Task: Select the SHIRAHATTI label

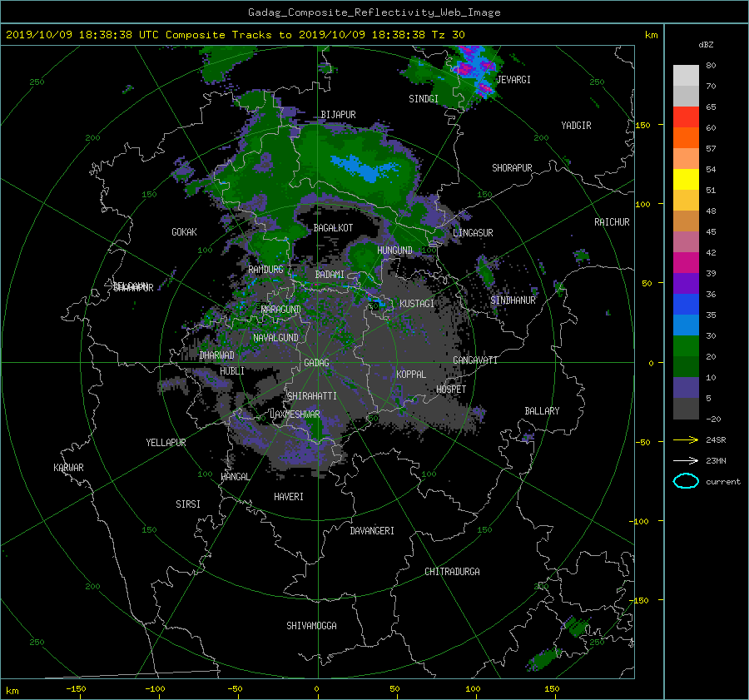Action: click(312, 396)
